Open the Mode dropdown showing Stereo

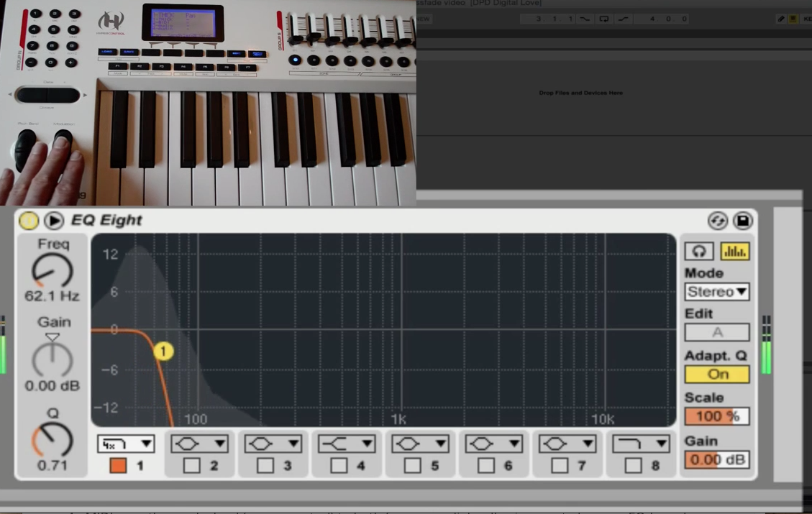point(717,292)
